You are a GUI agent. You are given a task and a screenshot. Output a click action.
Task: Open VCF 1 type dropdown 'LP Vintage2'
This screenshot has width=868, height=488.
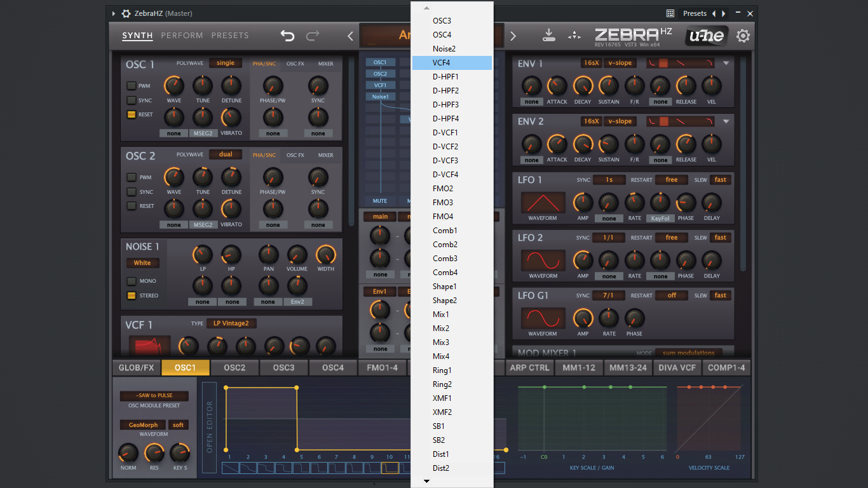click(x=231, y=323)
